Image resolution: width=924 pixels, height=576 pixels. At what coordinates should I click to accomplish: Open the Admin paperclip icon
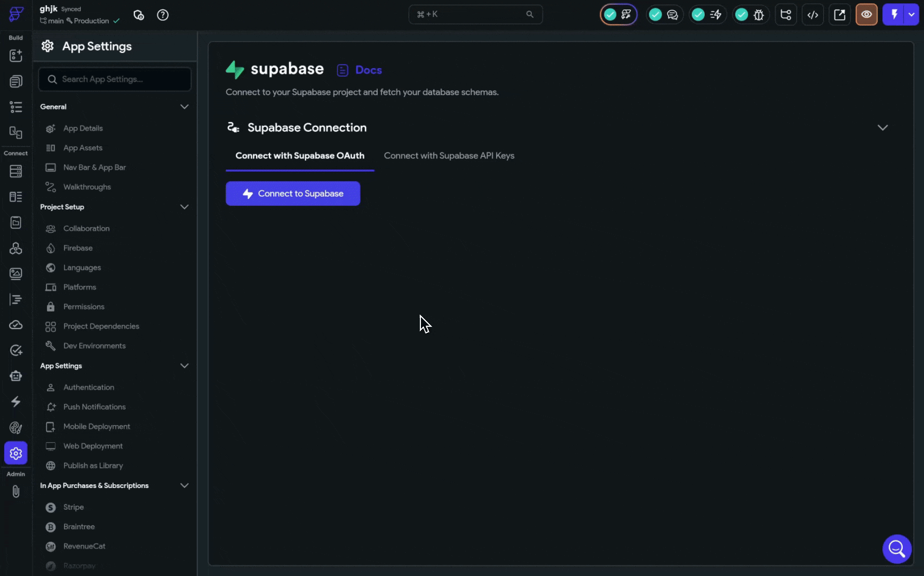pos(16,491)
